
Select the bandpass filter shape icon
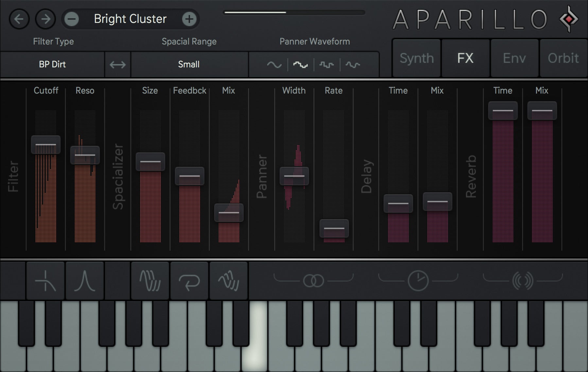point(85,281)
